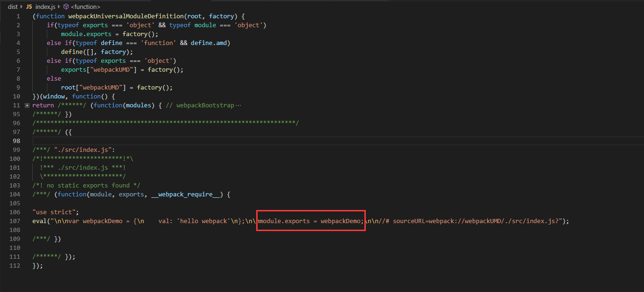Expand the collapsed region using the plus icon

click(x=27, y=105)
